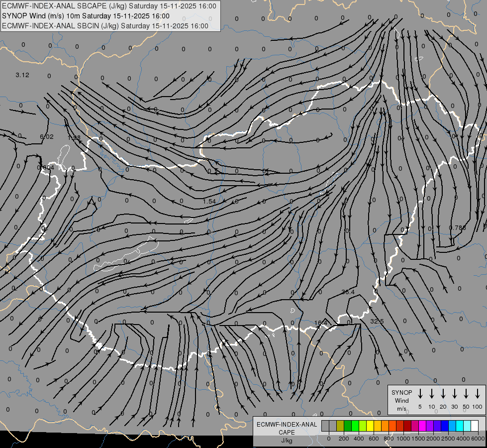The image size is (487, 448).
Task: Pick the olive CAPE legend swatch
Action: point(340,426)
